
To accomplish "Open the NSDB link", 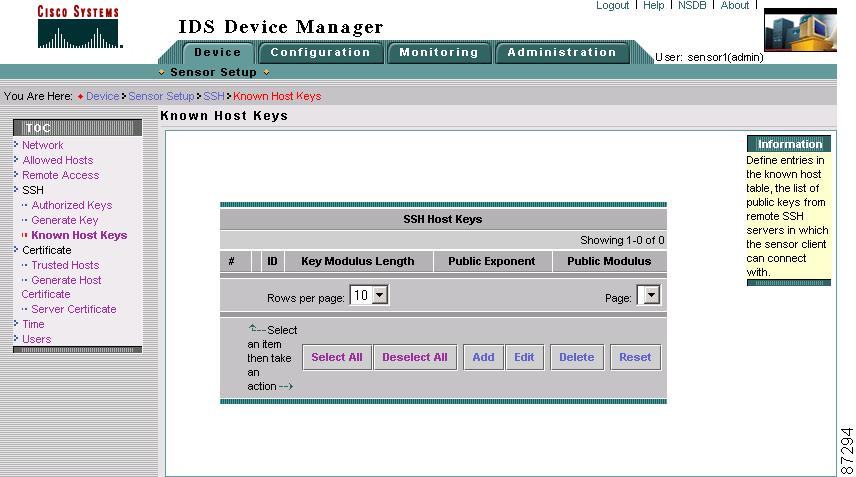I will coord(692,5).
